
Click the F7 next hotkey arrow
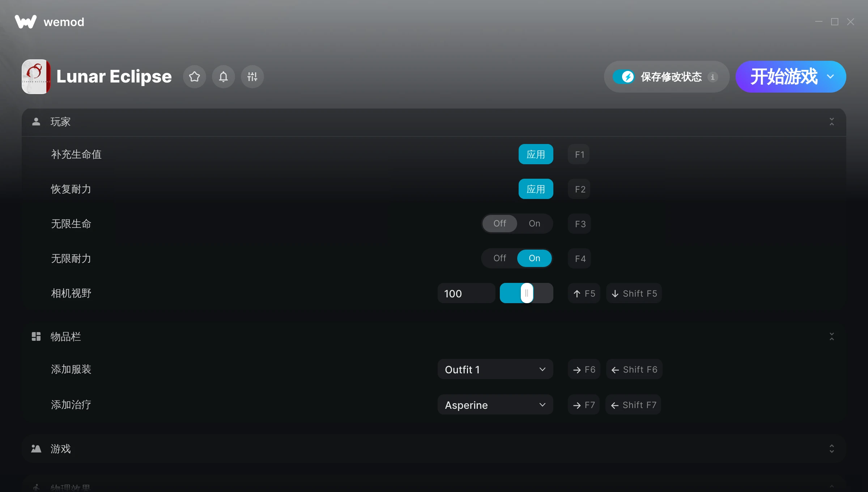[584, 405]
